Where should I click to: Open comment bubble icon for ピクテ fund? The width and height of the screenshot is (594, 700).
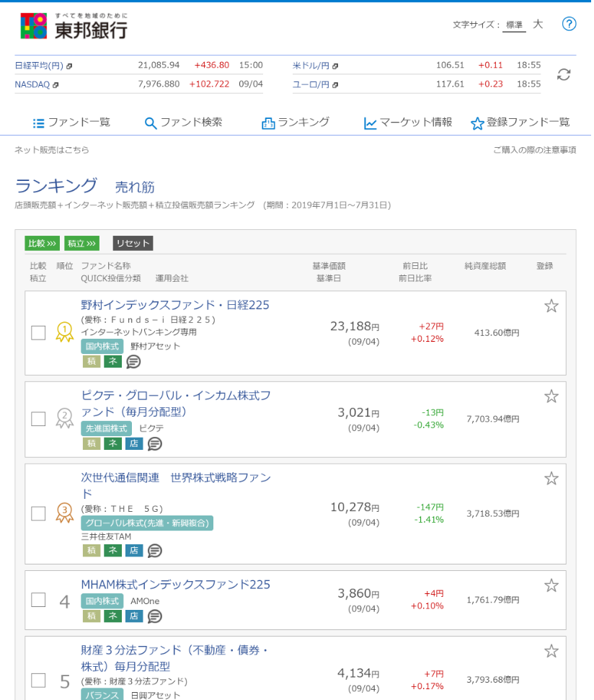pos(155,444)
